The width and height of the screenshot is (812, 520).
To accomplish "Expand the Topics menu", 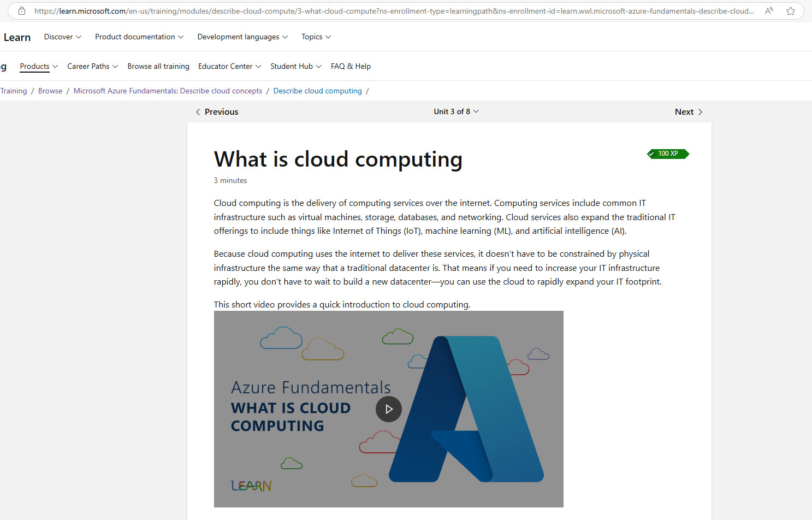I will pos(316,37).
